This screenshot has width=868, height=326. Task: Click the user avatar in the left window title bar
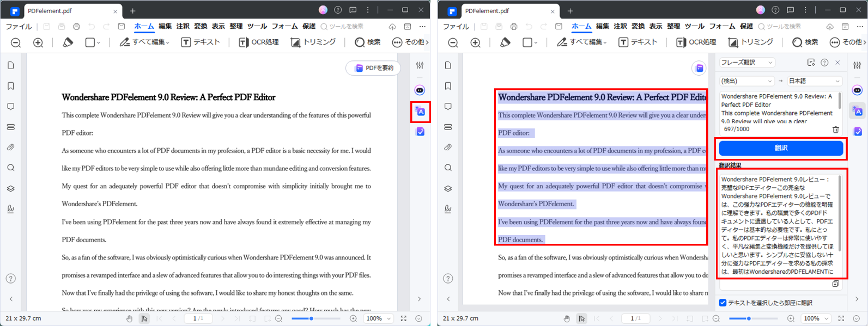[x=323, y=10]
